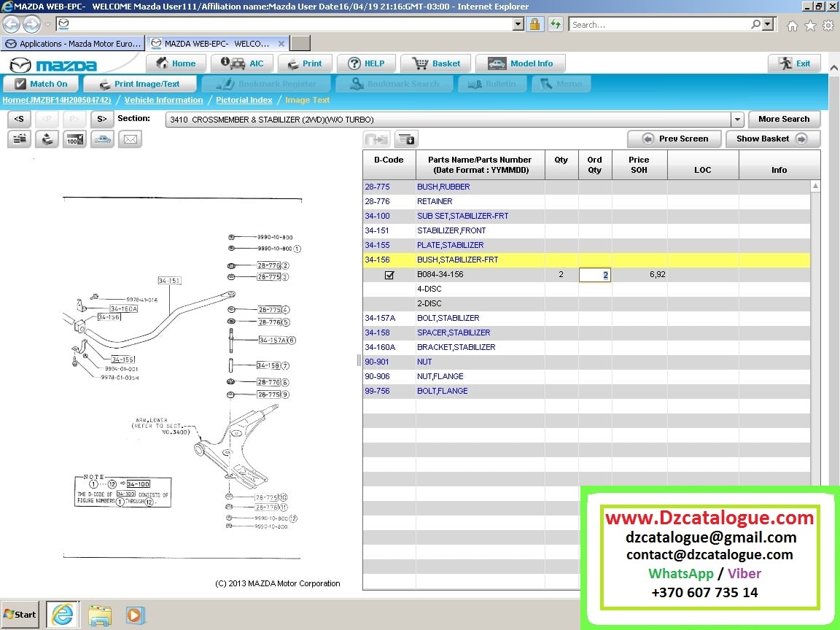
Task: Open the Home(JMZBF14H200504742) breadcrumb link
Action: [57, 100]
